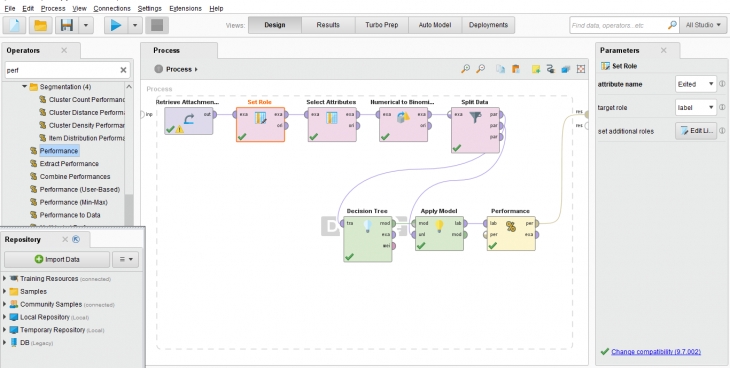The image size is (730, 368).
Task: Open the save options dropdown arrow
Action: (x=86, y=25)
